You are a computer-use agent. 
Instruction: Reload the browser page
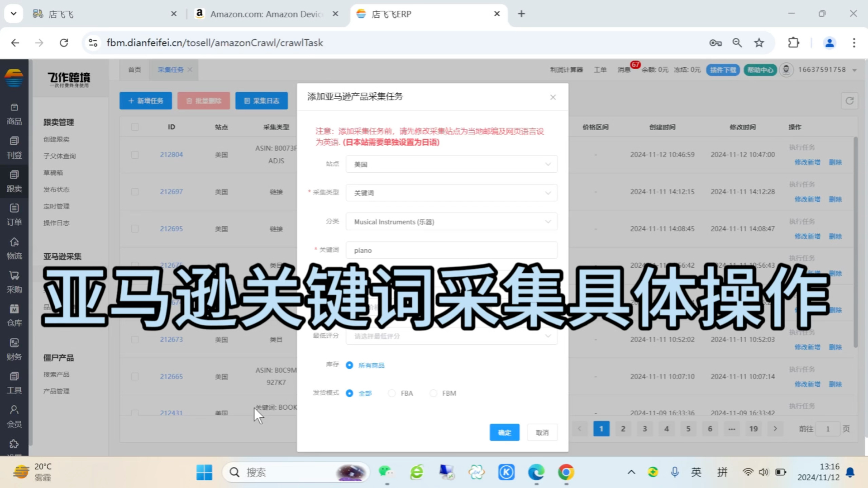point(64,43)
